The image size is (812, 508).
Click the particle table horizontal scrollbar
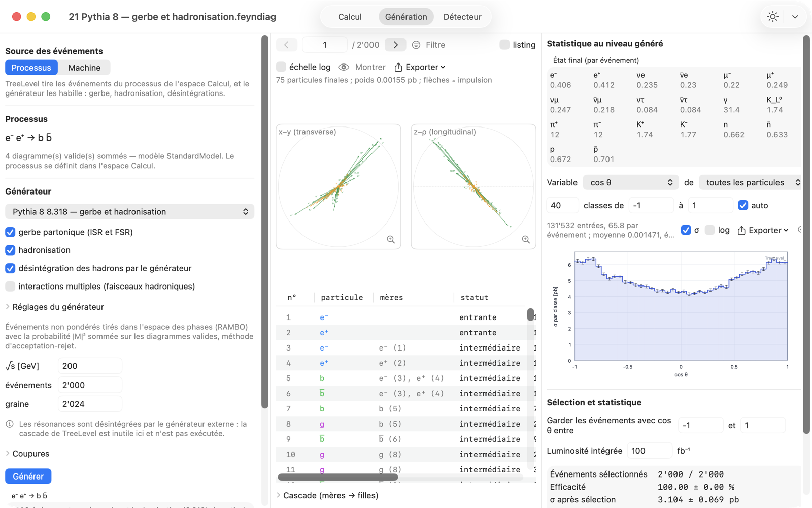tap(338, 477)
